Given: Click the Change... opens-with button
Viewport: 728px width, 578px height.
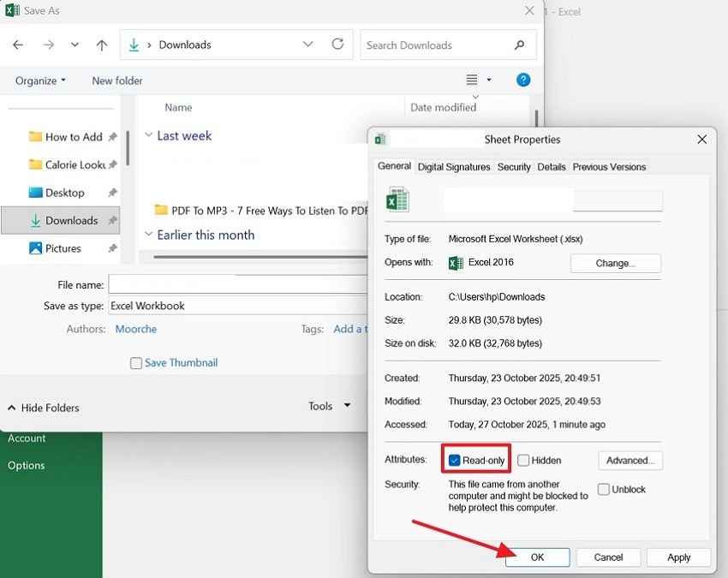Looking at the screenshot, I should coord(616,263).
